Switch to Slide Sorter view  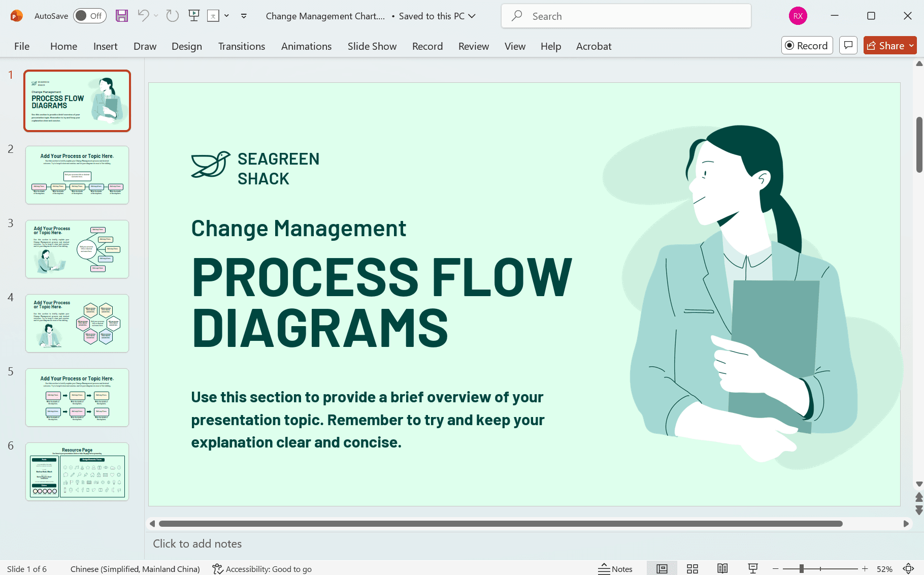[x=692, y=568]
